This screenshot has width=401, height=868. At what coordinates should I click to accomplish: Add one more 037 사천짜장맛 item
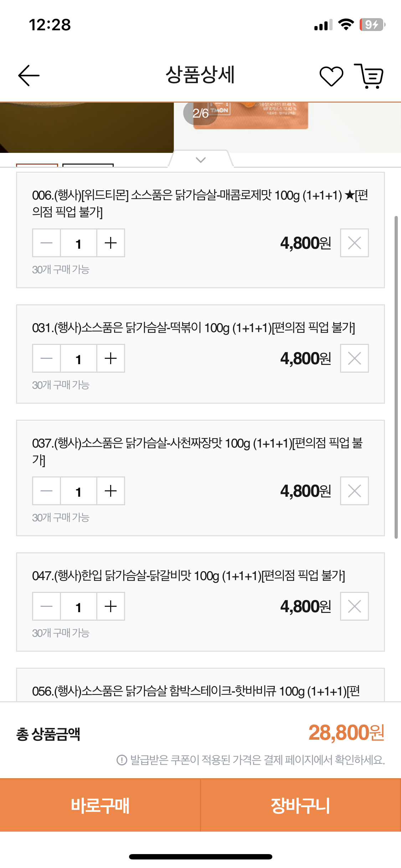(x=111, y=491)
